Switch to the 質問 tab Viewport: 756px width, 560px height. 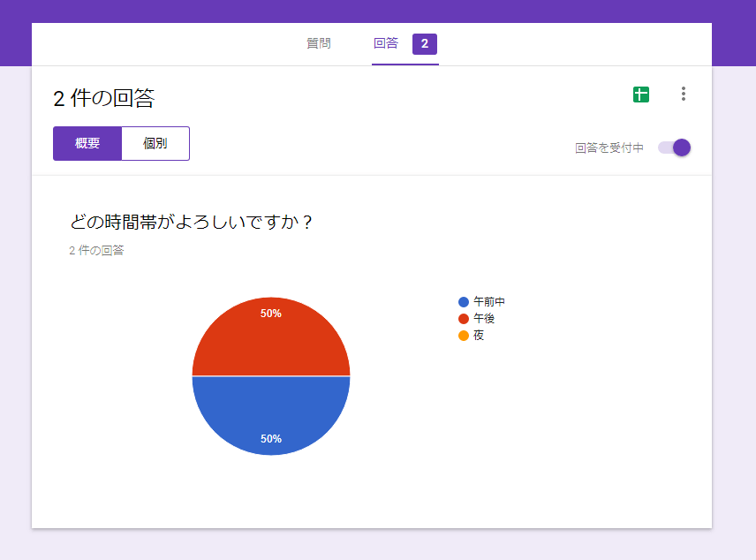click(x=319, y=43)
